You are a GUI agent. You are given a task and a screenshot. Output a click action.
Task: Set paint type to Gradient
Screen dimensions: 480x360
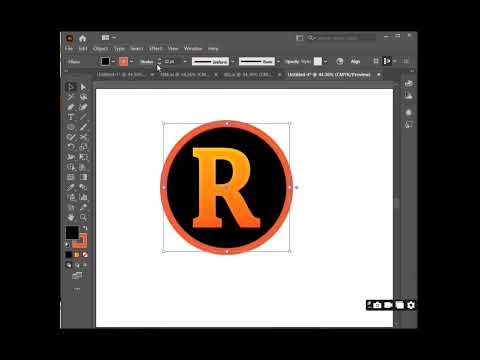point(77,255)
